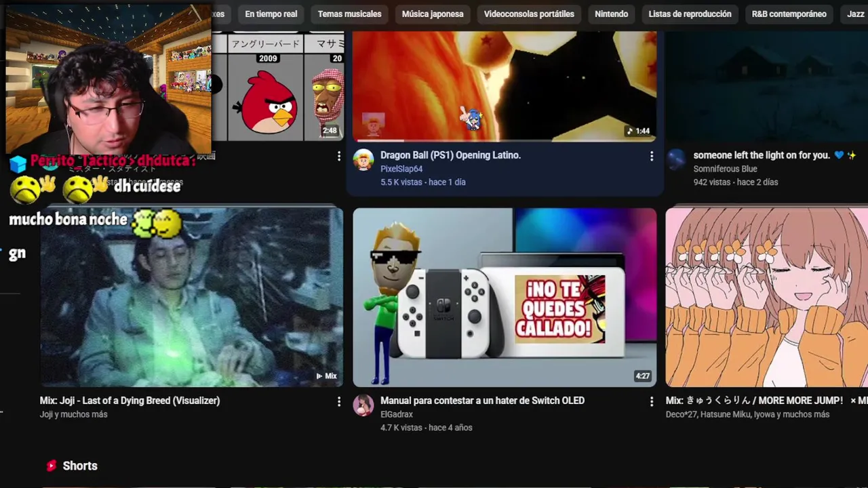868x488 pixels.
Task: Click 'Joji y muchos más' subtitle
Action: [x=73, y=414]
